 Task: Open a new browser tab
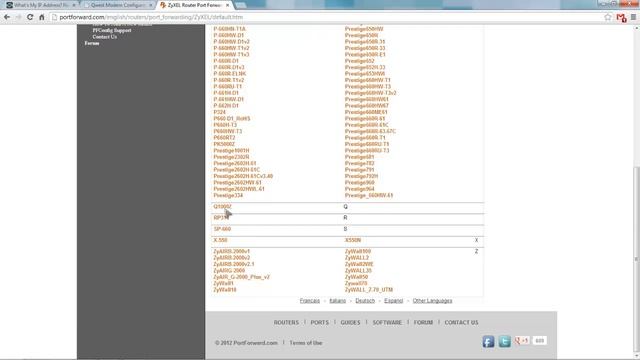click(241, 5)
